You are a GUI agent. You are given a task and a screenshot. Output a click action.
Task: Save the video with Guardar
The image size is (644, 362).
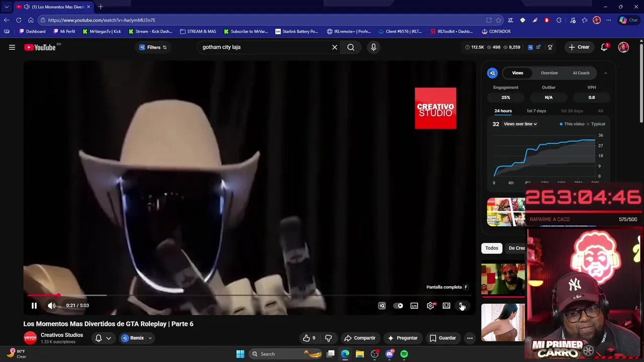[x=443, y=338]
